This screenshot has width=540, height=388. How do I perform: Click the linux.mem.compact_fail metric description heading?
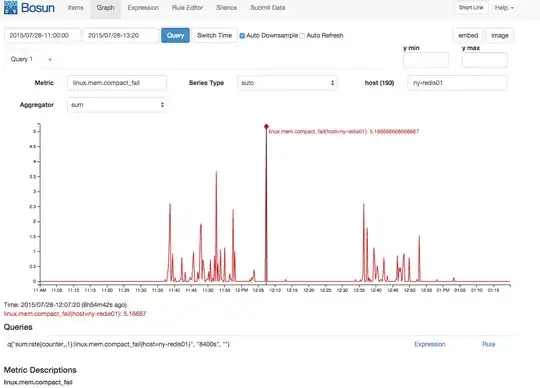click(38, 382)
